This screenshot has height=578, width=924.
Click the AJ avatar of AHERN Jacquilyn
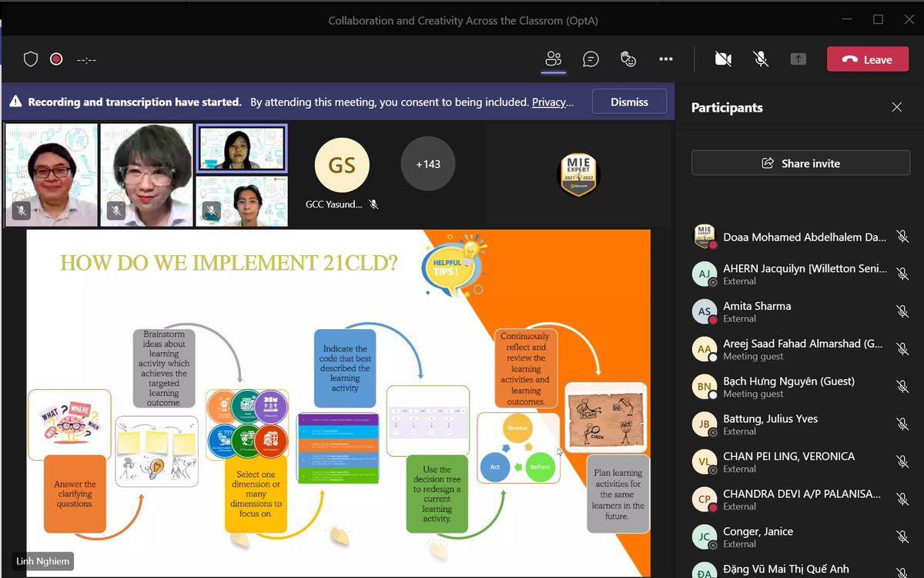705,274
